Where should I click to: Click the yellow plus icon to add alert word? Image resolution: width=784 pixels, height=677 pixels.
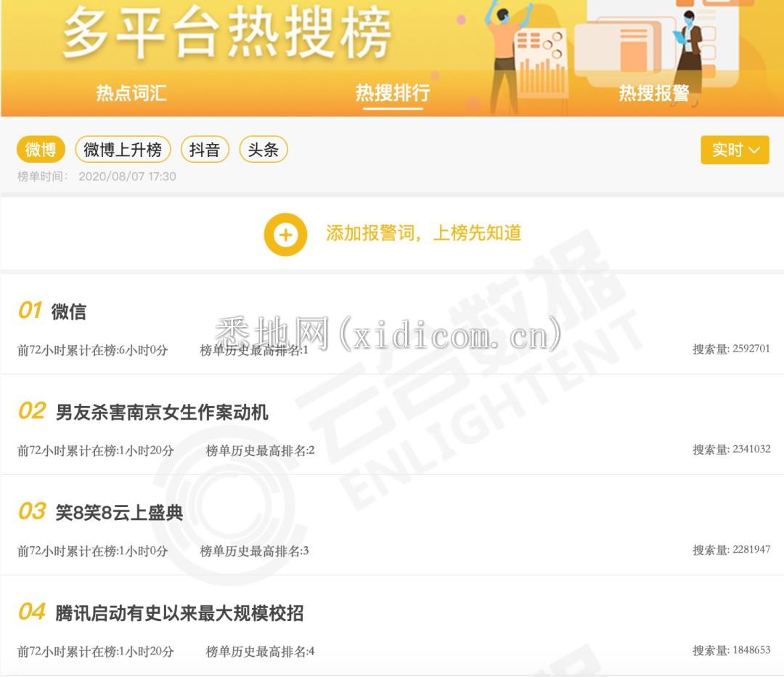[x=285, y=235]
